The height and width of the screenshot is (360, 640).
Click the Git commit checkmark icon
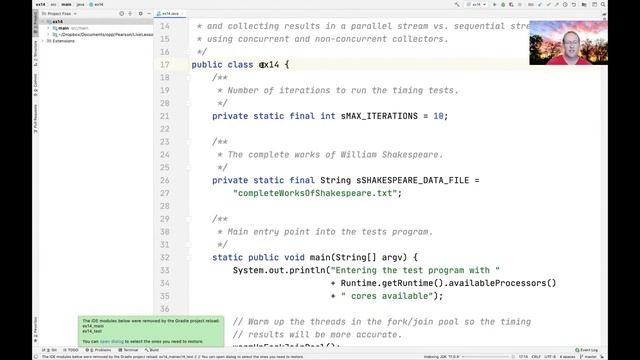tap(549, 4)
